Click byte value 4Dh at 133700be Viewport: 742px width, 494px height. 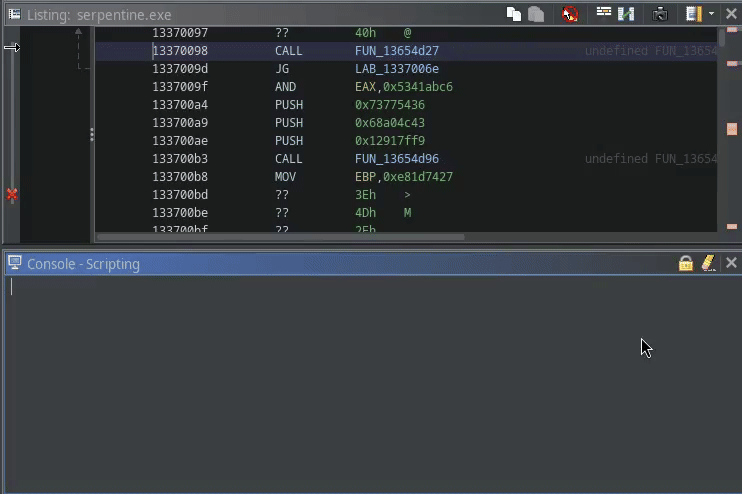(x=365, y=212)
